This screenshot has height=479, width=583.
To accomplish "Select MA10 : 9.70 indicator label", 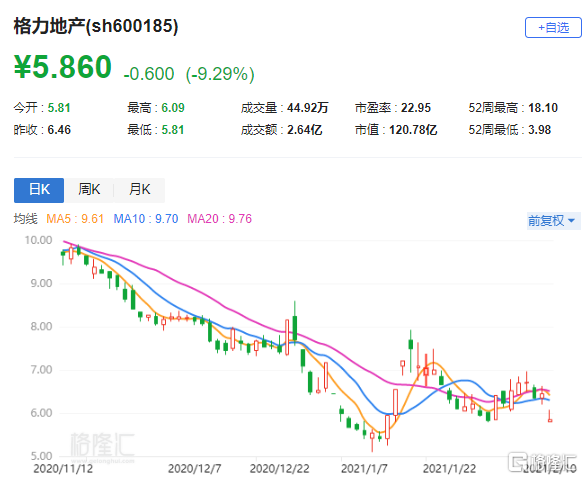I will [146, 219].
